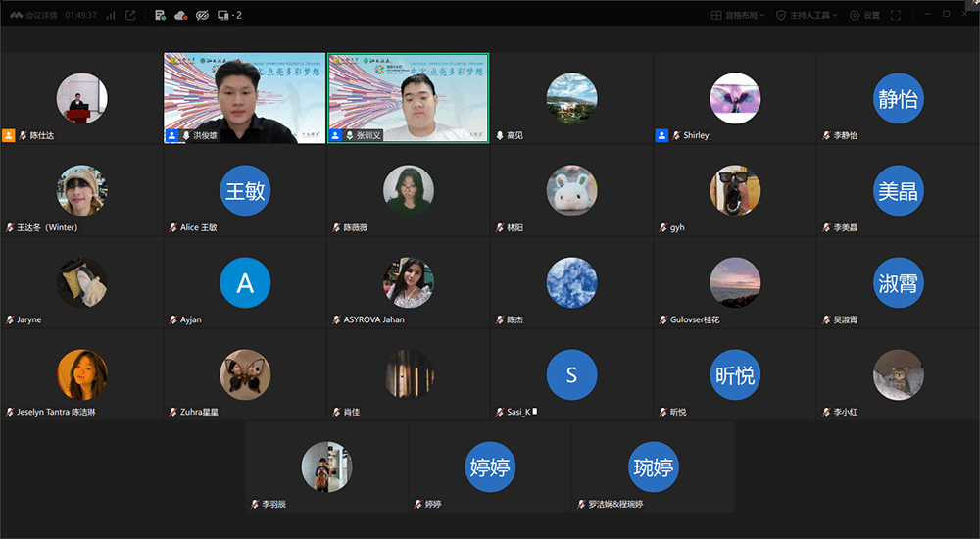The width and height of the screenshot is (980, 539).
Task: Click the blue user badge beside Shirley
Action: coord(661,135)
